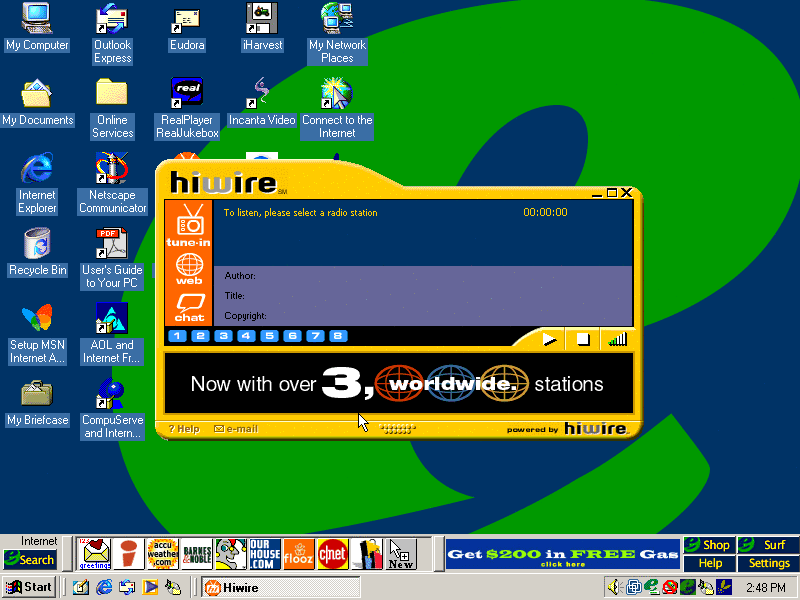The width and height of the screenshot is (800, 600).
Task: Click the Barnes & Noble toolbar icon
Action: [x=197, y=553]
